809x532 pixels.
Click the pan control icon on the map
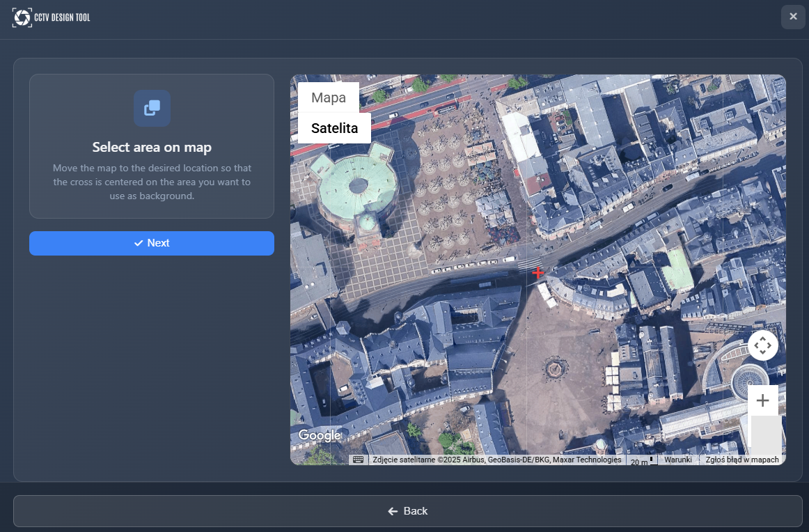coord(763,345)
